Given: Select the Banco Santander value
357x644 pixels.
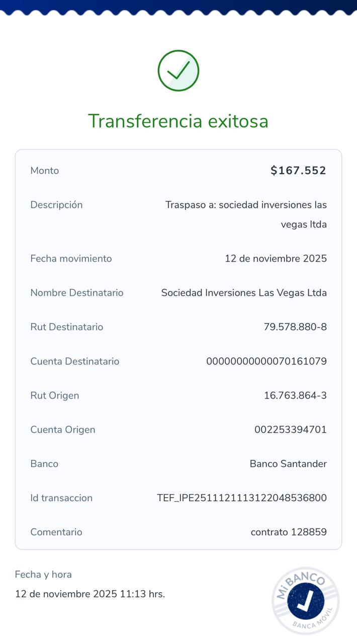Looking at the screenshot, I should [288, 464].
